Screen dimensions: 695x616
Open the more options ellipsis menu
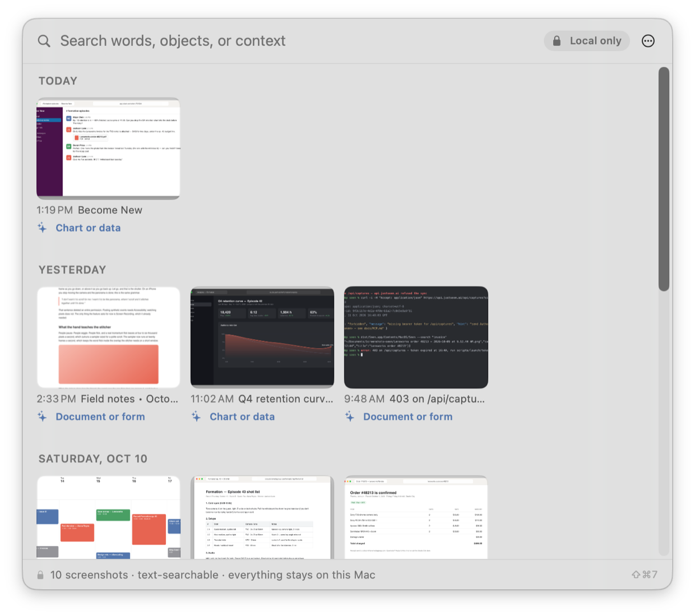coord(648,41)
